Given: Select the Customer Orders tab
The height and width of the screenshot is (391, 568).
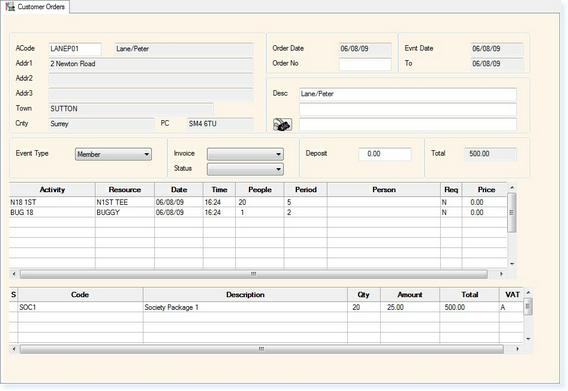Looking at the screenshot, I should (35, 7).
